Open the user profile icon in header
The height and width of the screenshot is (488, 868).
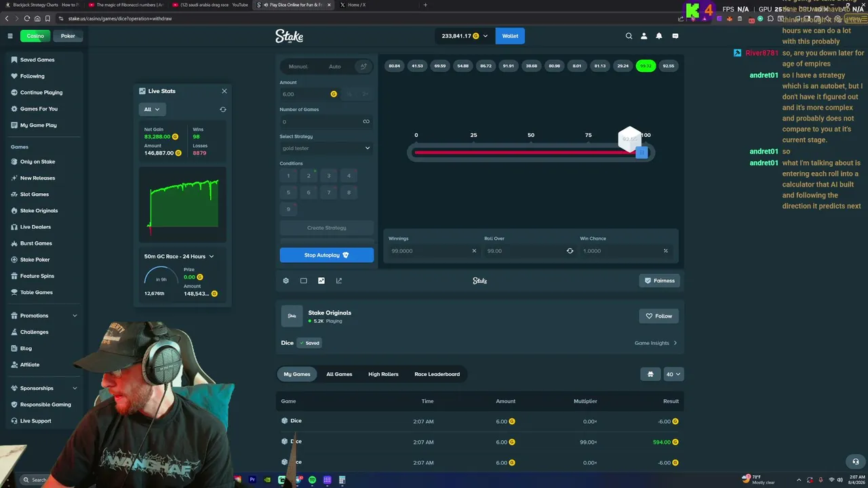(644, 36)
